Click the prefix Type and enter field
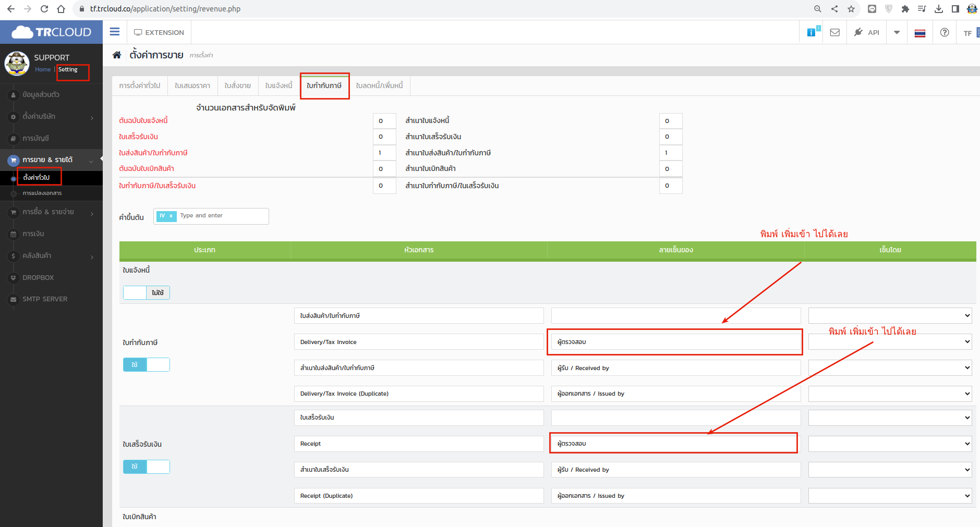 [222, 216]
